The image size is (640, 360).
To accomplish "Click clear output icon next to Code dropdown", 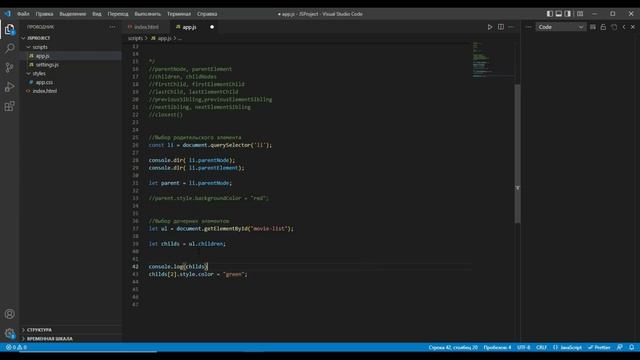I will pos(593,27).
